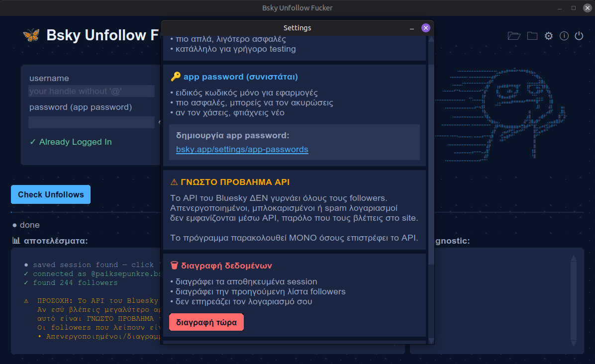
Task: Open settings via the gear icon
Action: [x=549, y=36]
